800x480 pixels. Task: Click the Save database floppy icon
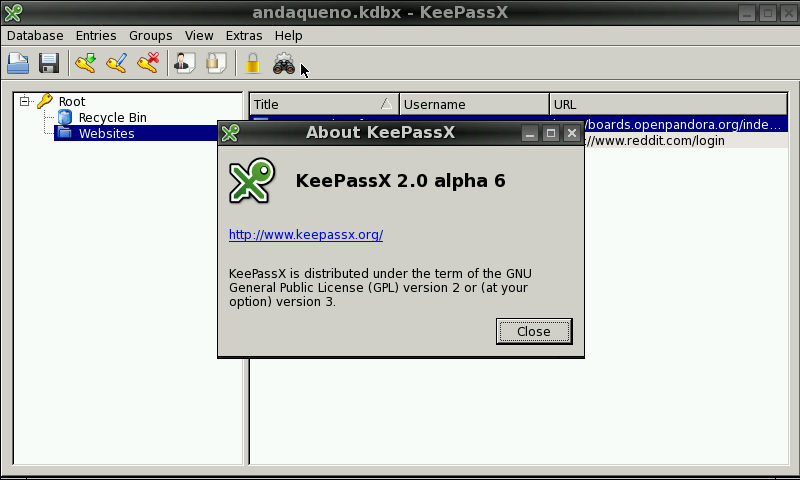pyautogui.click(x=49, y=63)
